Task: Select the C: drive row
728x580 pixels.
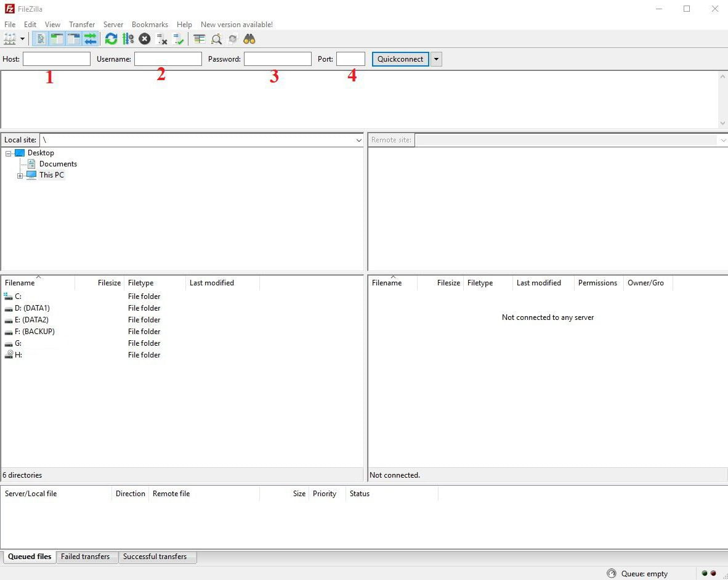Action: 182,296
